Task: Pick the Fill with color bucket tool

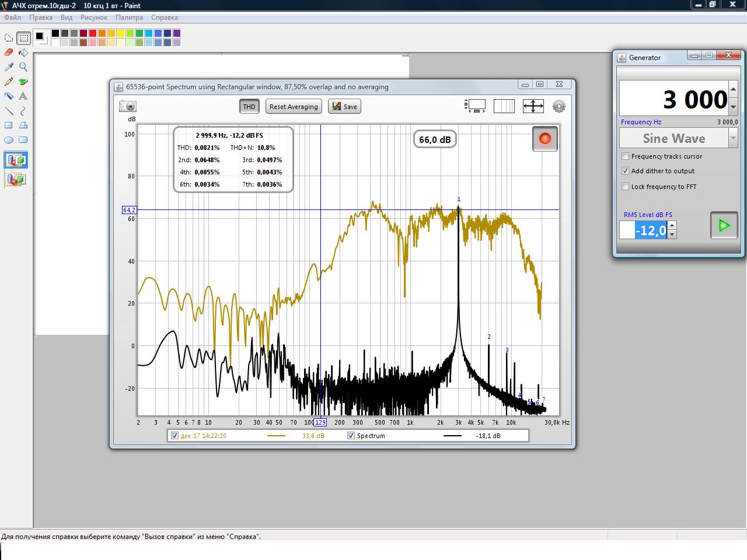Action: click(x=23, y=52)
